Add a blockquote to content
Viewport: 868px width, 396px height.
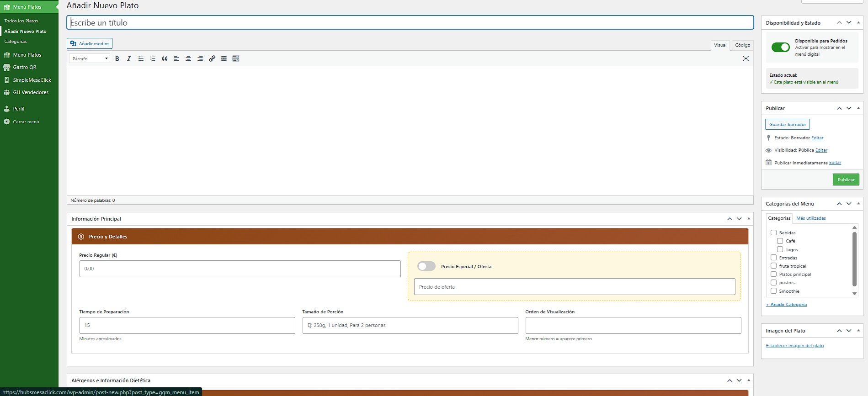[x=165, y=59]
